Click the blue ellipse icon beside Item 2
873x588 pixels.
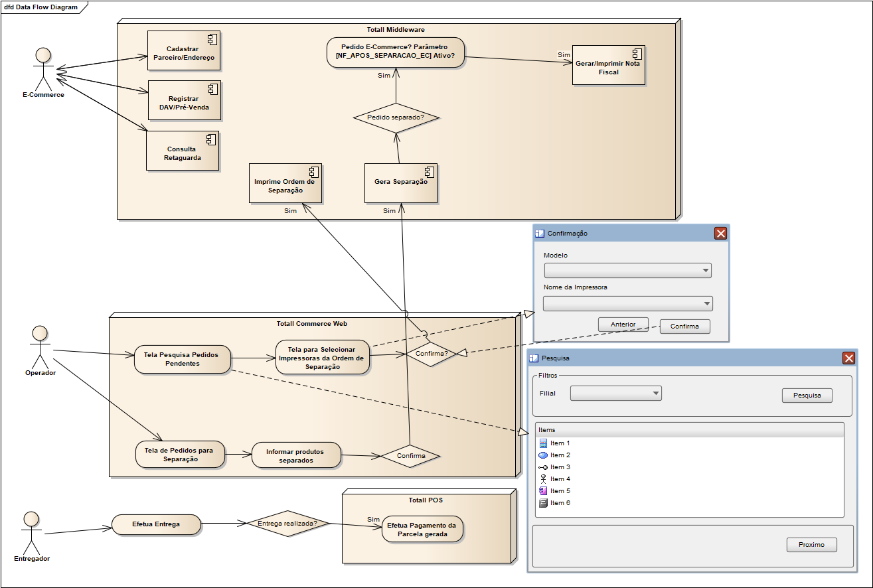543,455
